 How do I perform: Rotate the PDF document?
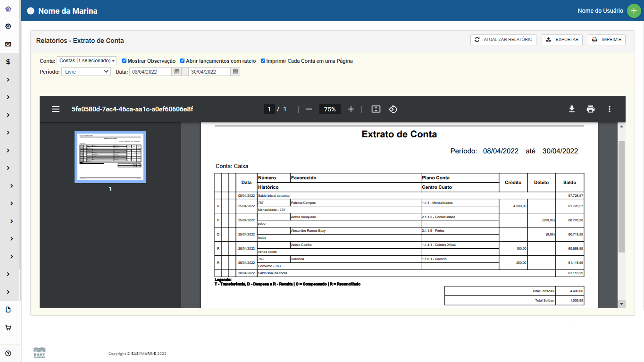click(x=393, y=109)
